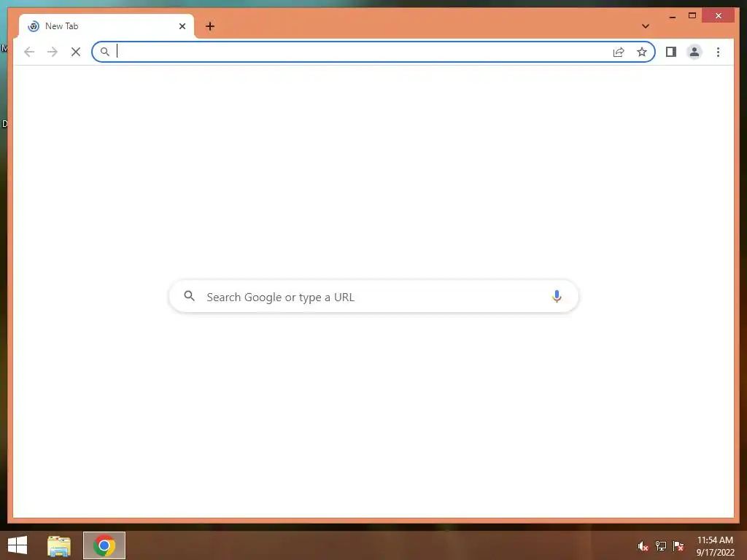This screenshot has width=747, height=560.
Task: Toggle the Chrome side panel
Action: coord(671,52)
